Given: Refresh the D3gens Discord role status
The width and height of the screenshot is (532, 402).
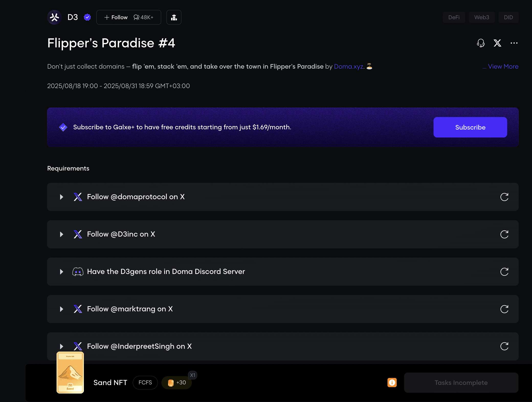Looking at the screenshot, I should tap(504, 272).
